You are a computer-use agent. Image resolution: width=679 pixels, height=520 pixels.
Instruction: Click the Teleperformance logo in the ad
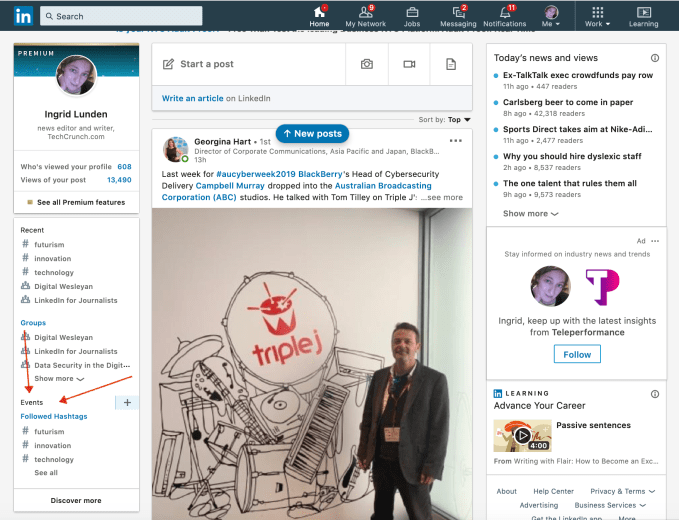(x=602, y=287)
